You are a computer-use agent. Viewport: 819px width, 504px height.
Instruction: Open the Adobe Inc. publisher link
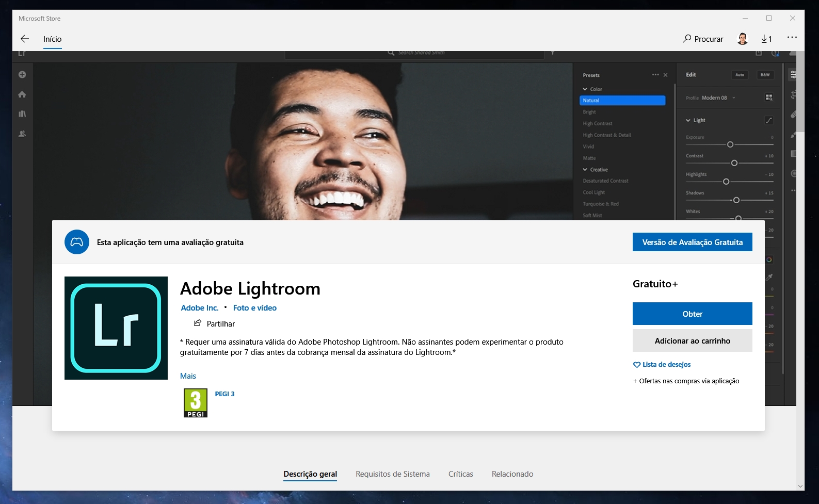200,307
